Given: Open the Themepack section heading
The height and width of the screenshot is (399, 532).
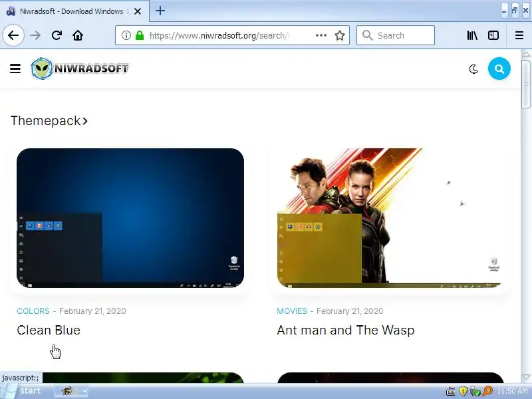Looking at the screenshot, I should 49,121.
